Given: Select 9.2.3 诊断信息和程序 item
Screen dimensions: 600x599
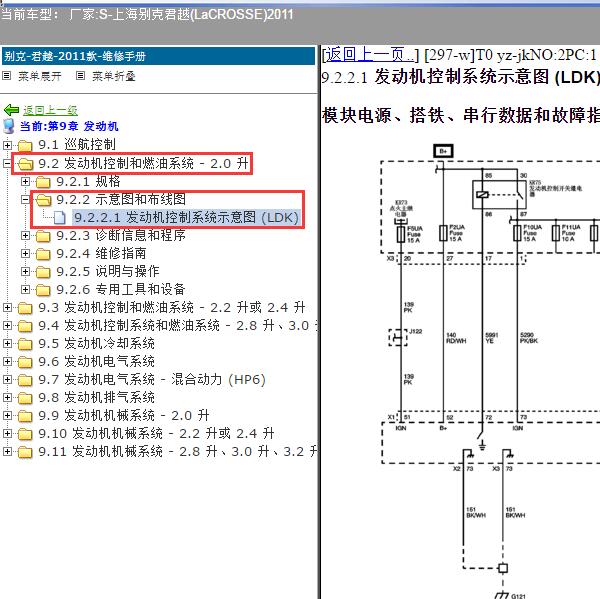Looking at the screenshot, I should [x=121, y=235].
